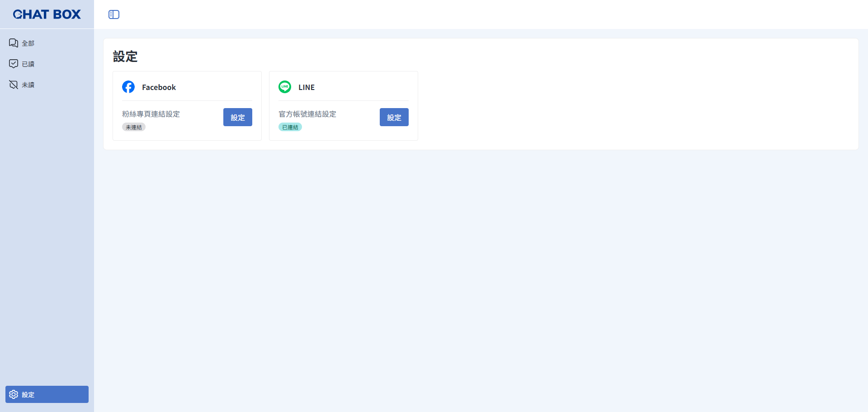
Task: Open the 全部 conversations menu item
Action: 47,43
